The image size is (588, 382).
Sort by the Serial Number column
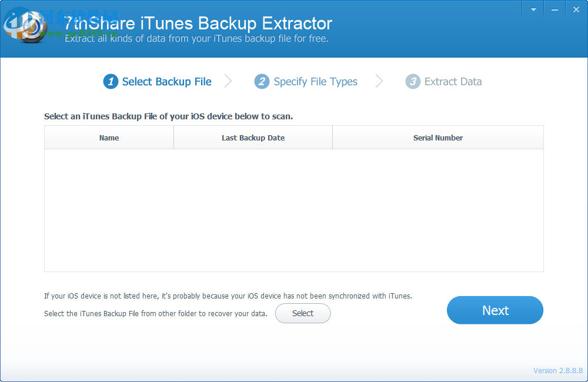pos(438,137)
